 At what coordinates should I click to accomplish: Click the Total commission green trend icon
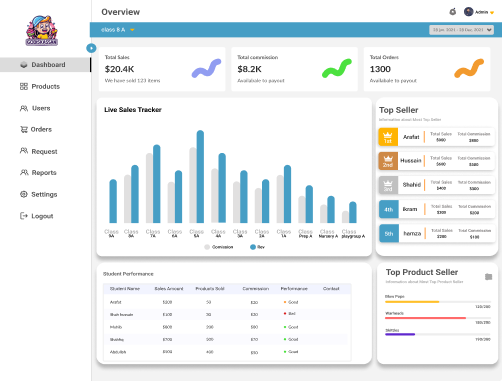click(337, 69)
